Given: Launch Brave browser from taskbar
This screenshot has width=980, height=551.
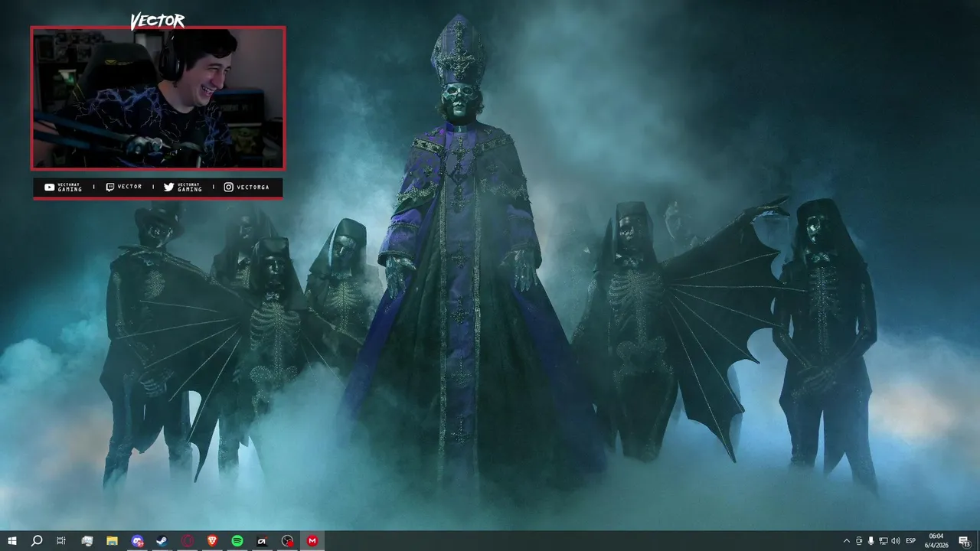Looking at the screenshot, I should (x=212, y=541).
